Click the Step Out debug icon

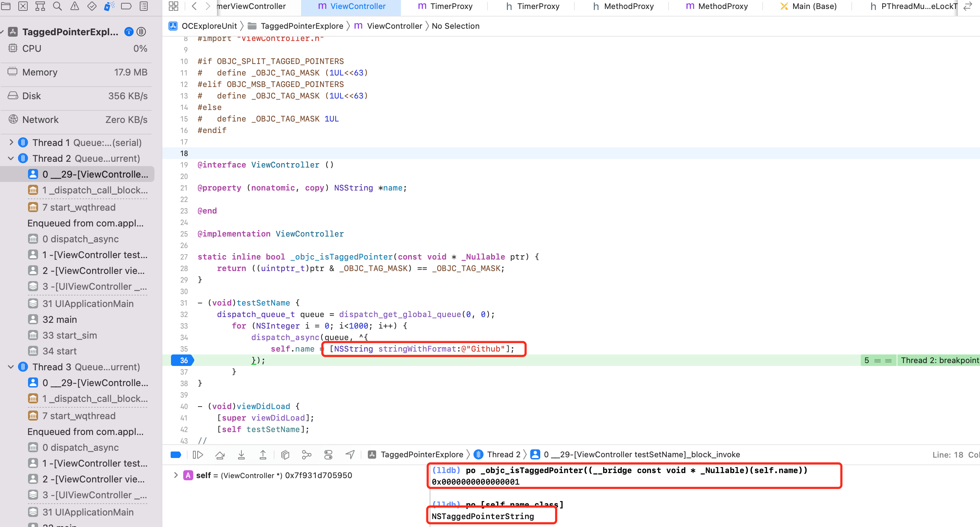pos(263,455)
